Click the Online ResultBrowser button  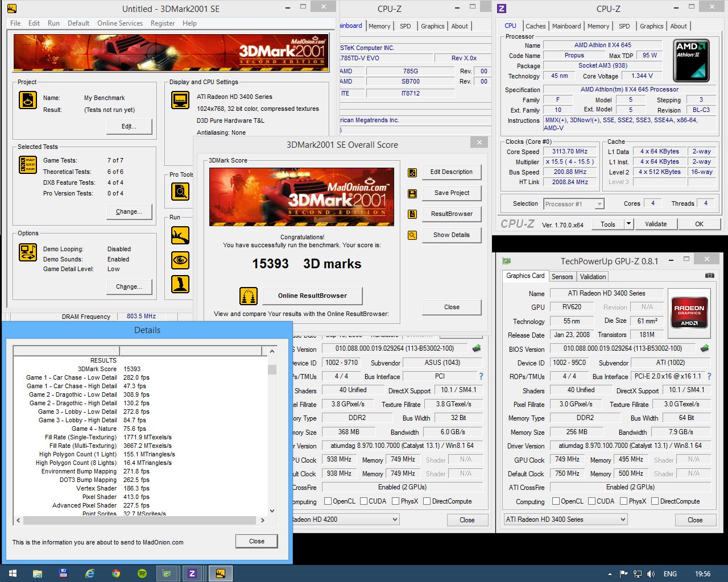coord(312,296)
